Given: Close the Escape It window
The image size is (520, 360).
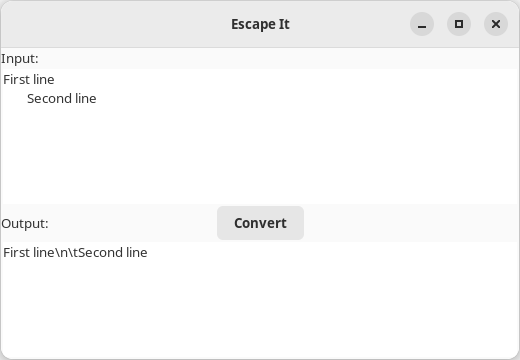Looking at the screenshot, I should pyautogui.click(x=496, y=24).
